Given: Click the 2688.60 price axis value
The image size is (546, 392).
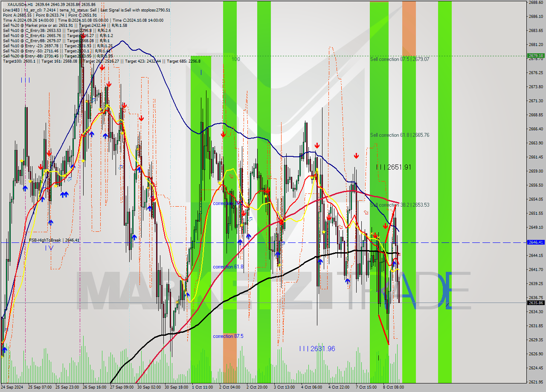Looking at the screenshot, I should (x=535, y=2).
